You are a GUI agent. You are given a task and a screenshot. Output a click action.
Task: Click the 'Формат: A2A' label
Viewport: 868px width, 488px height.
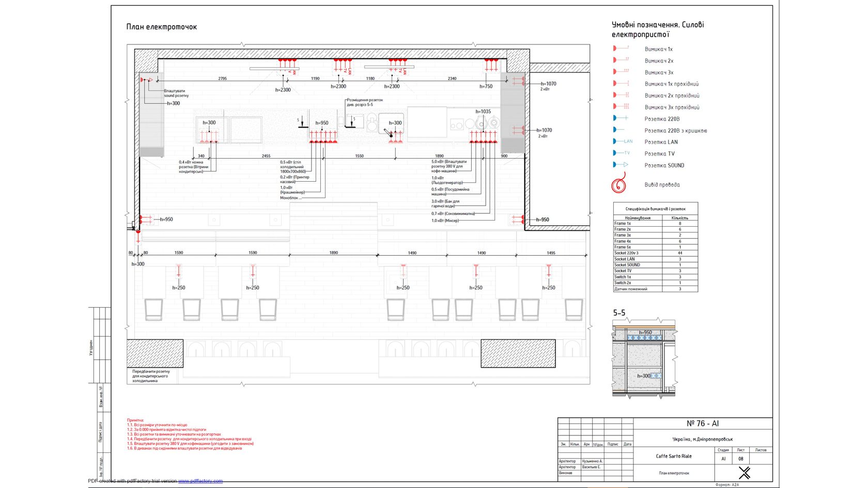tap(727, 485)
